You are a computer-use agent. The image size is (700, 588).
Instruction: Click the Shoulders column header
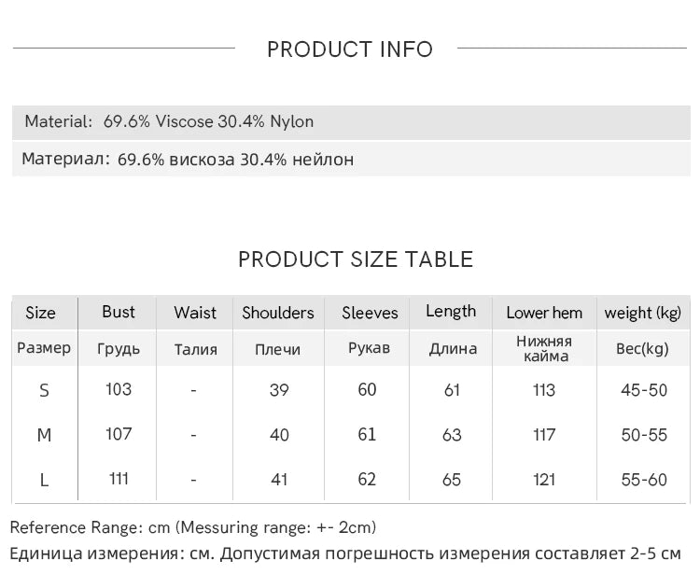point(278,313)
